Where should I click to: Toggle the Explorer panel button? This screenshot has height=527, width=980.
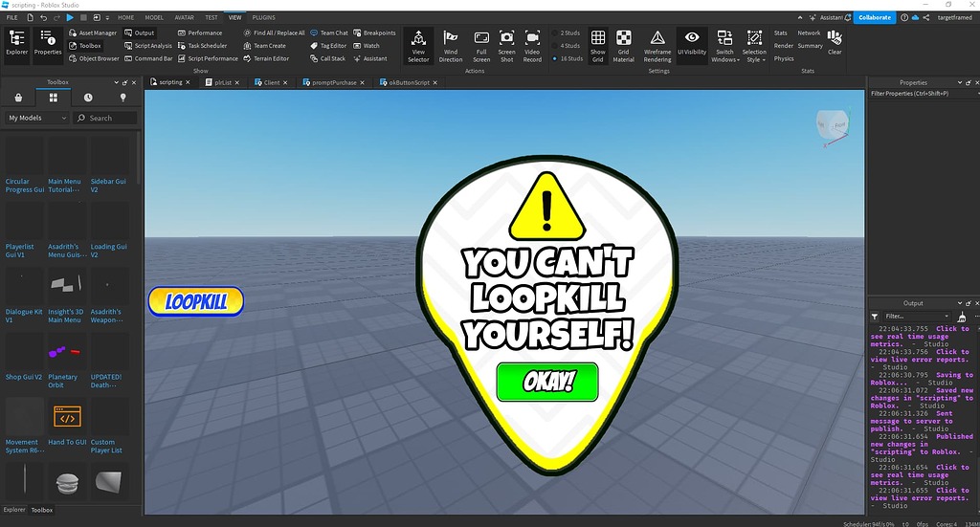pos(17,43)
